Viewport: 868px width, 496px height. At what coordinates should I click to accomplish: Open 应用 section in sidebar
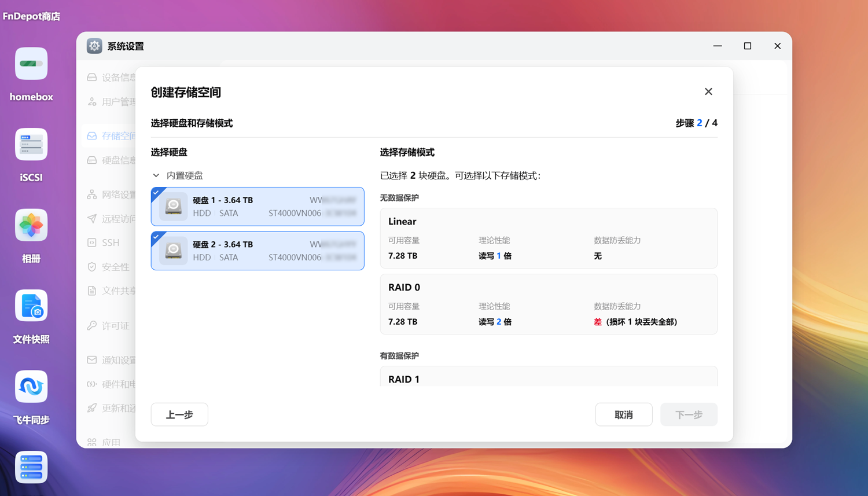(111, 443)
